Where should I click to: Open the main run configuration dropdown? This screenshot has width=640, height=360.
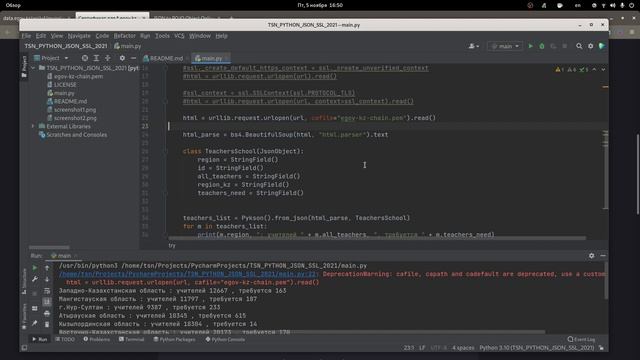[x=505, y=46]
